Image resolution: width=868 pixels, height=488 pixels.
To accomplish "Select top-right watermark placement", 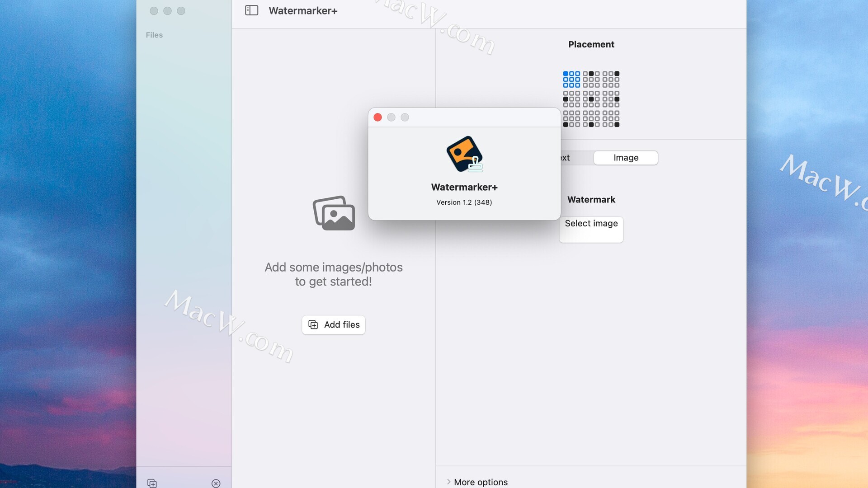I will click(x=611, y=79).
